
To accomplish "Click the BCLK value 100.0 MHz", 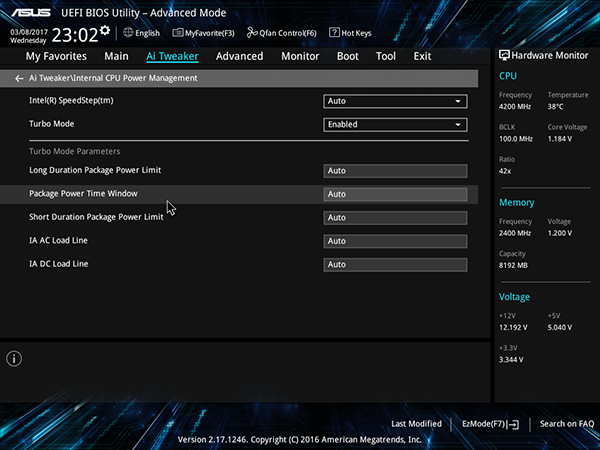I will tap(515, 139).
